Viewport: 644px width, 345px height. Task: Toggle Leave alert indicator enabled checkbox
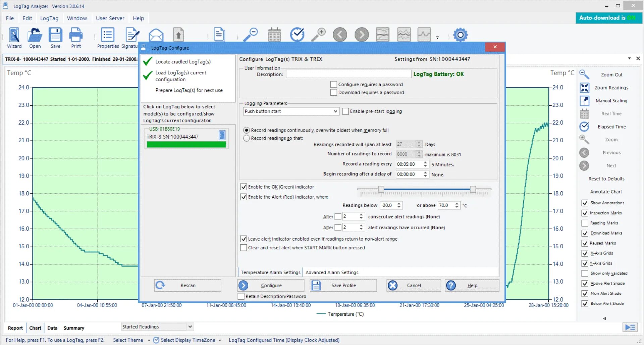tap(244, 239)
